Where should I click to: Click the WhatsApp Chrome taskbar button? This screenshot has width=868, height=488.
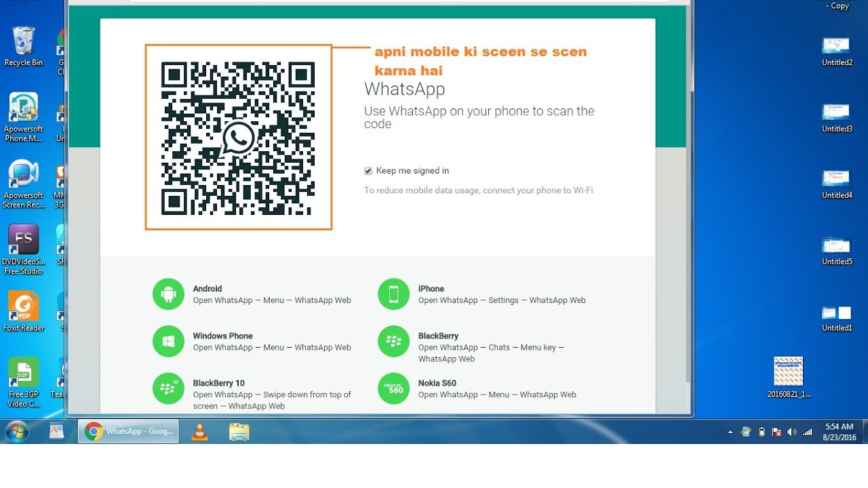click(129, 431)
